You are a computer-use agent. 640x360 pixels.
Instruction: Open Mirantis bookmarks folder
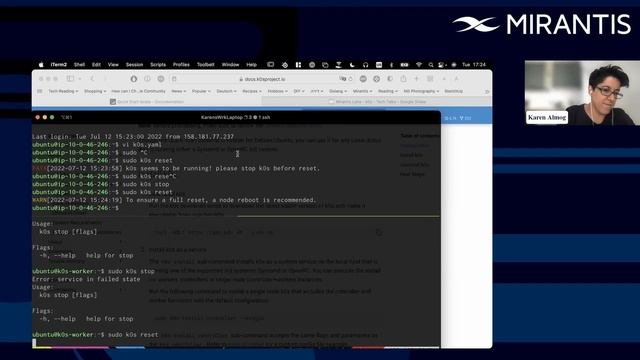click(362, 91)
